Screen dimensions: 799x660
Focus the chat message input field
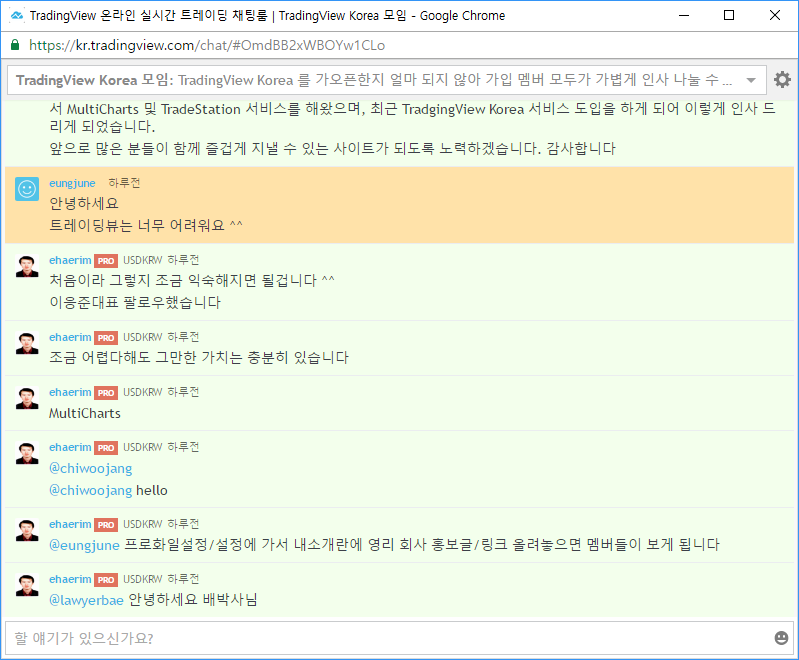click(x=399, y=638)
